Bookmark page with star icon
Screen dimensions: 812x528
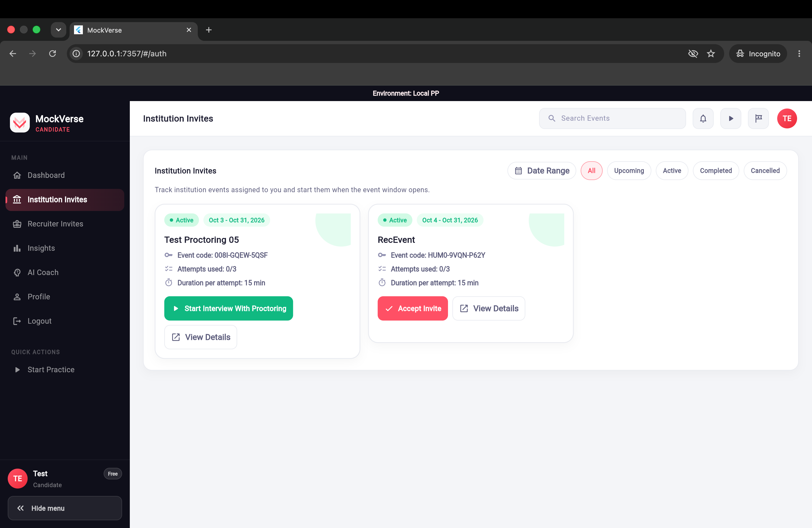pos(711,54)
